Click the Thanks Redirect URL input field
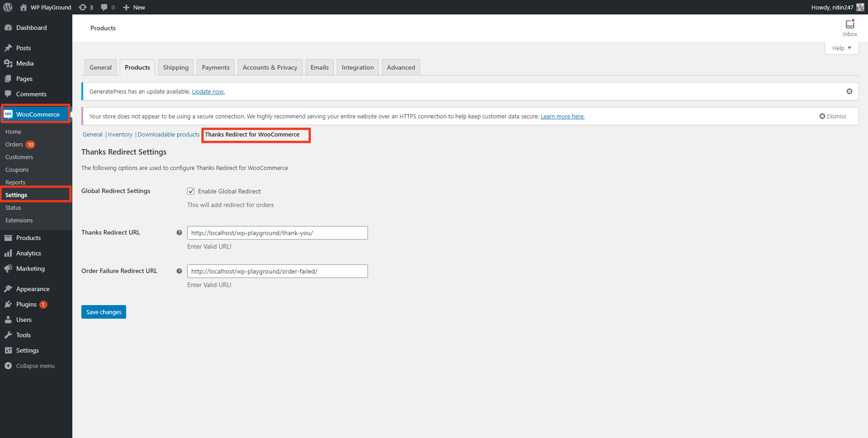868x438 pixels. coord(278,233)
